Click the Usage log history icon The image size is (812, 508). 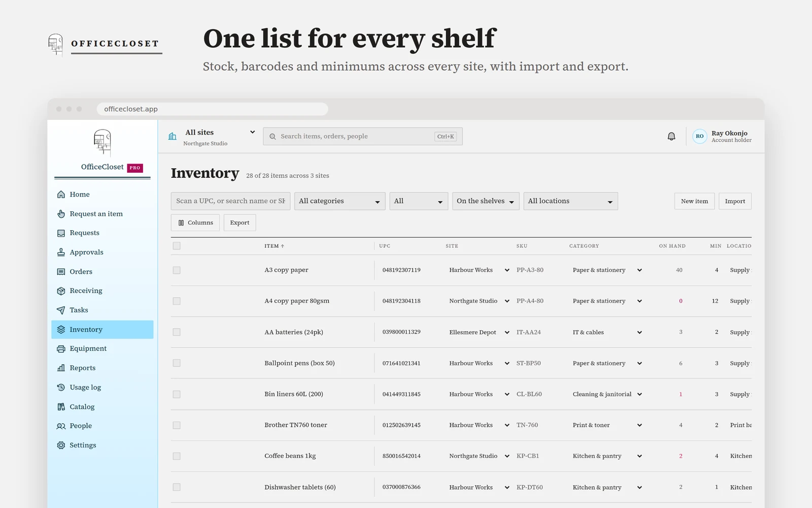point(61,388)
